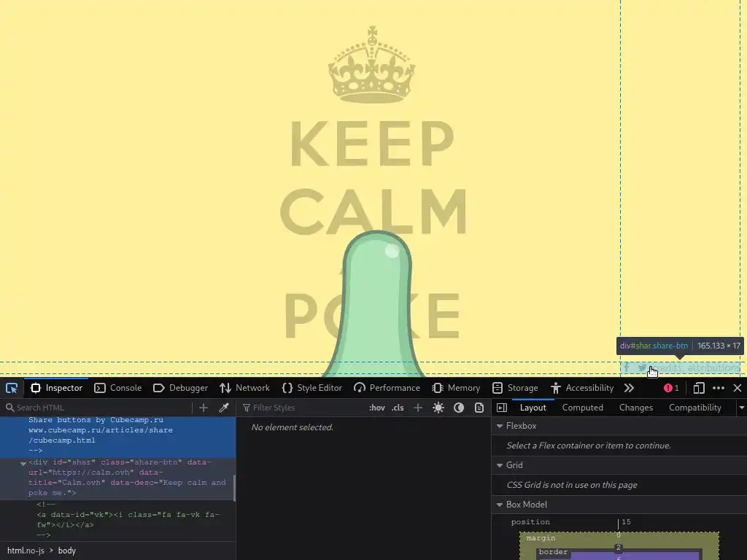Switch to the Console panel
Viewport: 747px width, 560px height.
[x=118, y=388]
